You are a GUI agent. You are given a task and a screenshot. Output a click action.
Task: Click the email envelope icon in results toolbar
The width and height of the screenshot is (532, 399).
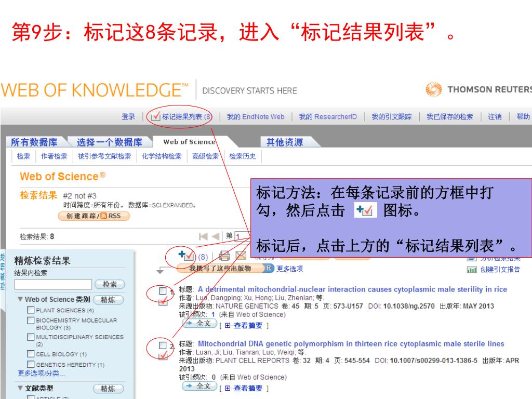(x=241, y=256)
